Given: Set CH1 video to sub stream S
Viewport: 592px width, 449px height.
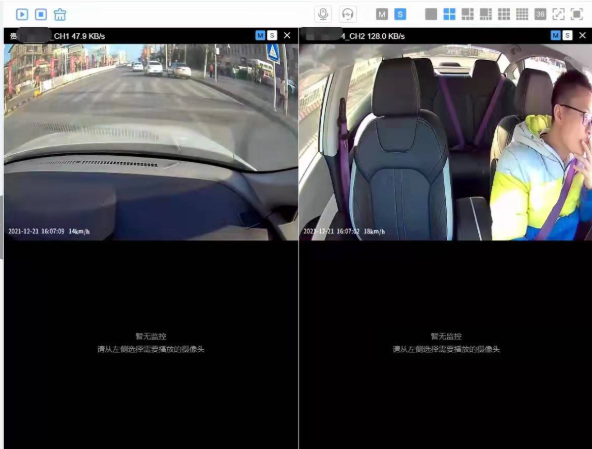Looking at the screenshot, I should [x=272, y=35].
